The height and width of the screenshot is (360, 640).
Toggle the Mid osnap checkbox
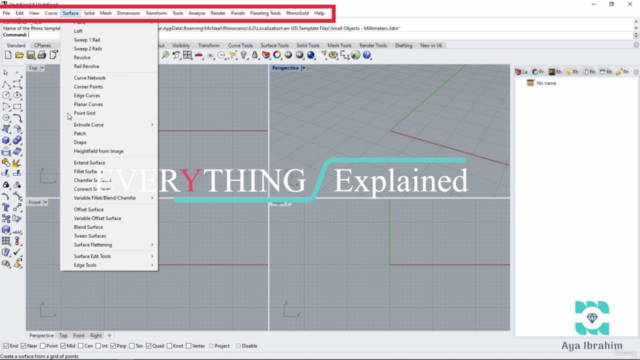tap(63, 346)
